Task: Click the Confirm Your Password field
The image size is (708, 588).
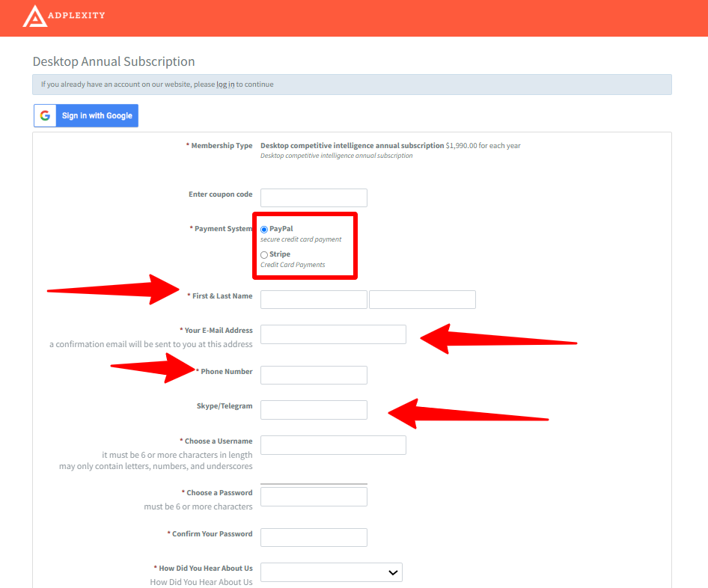Action: (314, 537)
